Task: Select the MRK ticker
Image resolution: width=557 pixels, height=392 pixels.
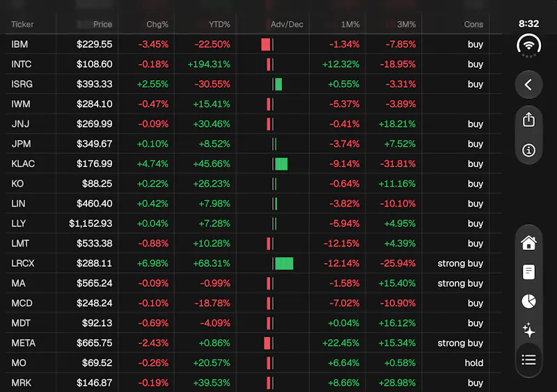Action: click(21, 382)
